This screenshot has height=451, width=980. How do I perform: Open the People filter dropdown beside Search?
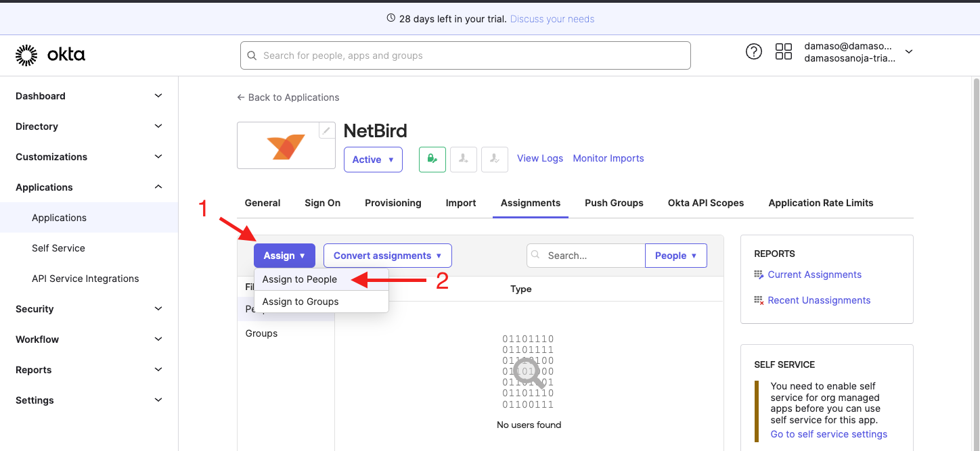(x=675, y=256)
